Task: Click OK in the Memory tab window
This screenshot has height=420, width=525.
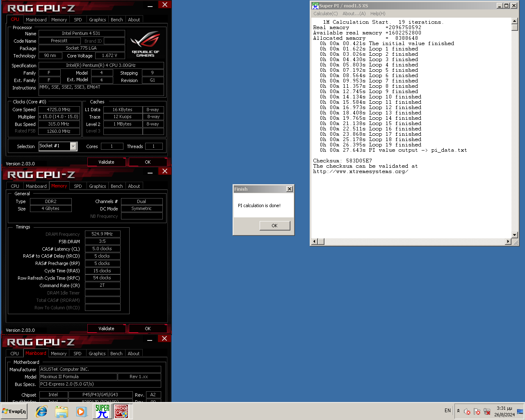Action: (x=148, y=329)
